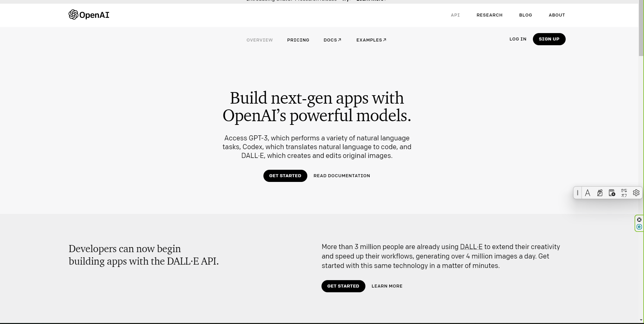Open IME toolbar settings gear

[x=636, y=193]
